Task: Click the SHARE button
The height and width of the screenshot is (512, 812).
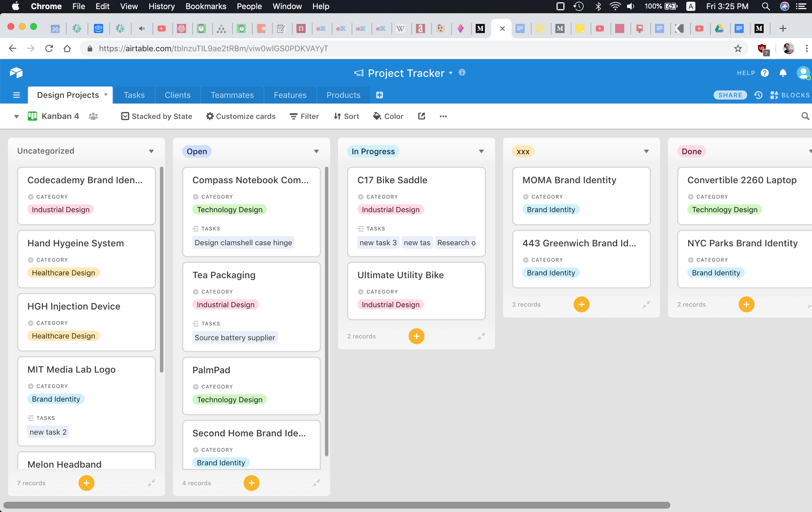Action: point(730,95)
